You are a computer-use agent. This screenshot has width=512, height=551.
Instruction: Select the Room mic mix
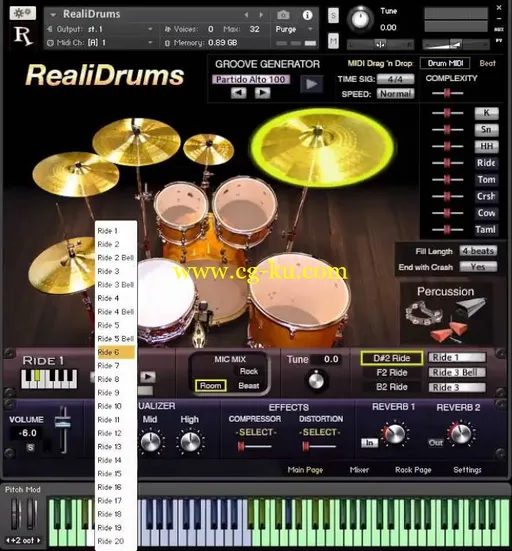point(210,385)
